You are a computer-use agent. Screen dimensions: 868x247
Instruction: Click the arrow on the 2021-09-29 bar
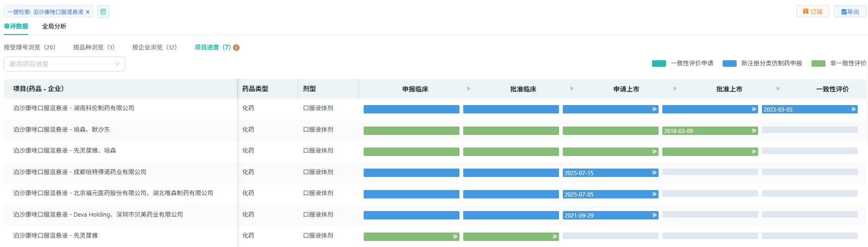tap(654, 215)
